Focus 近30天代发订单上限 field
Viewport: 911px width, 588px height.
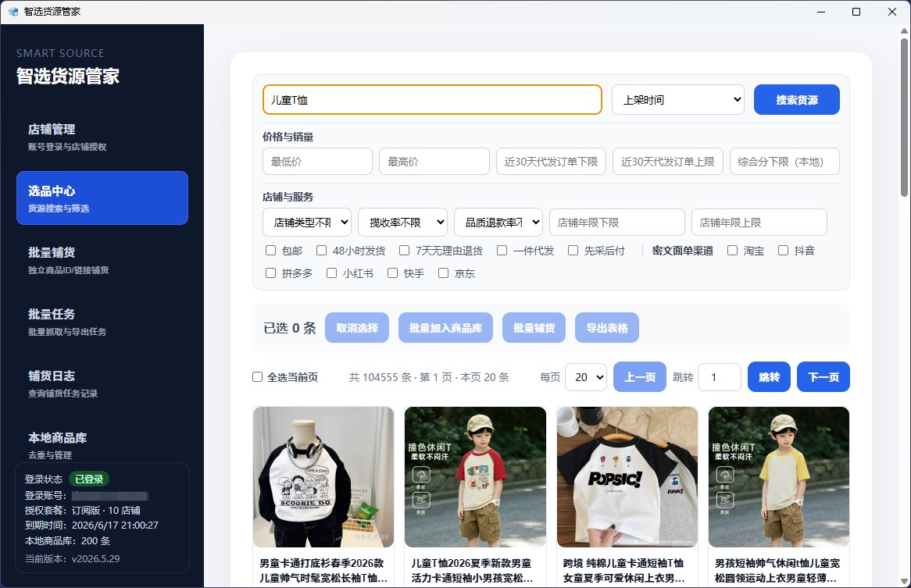pos(667,162)
